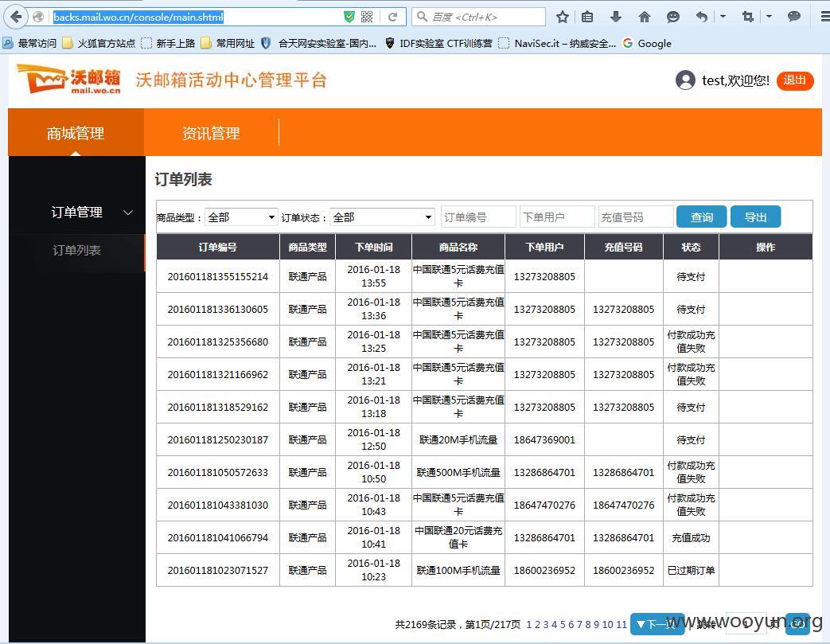The height and width of the screenshot is (644, 830).
Task: Open 合天网安实验室 bookmark
Action: 319,44
